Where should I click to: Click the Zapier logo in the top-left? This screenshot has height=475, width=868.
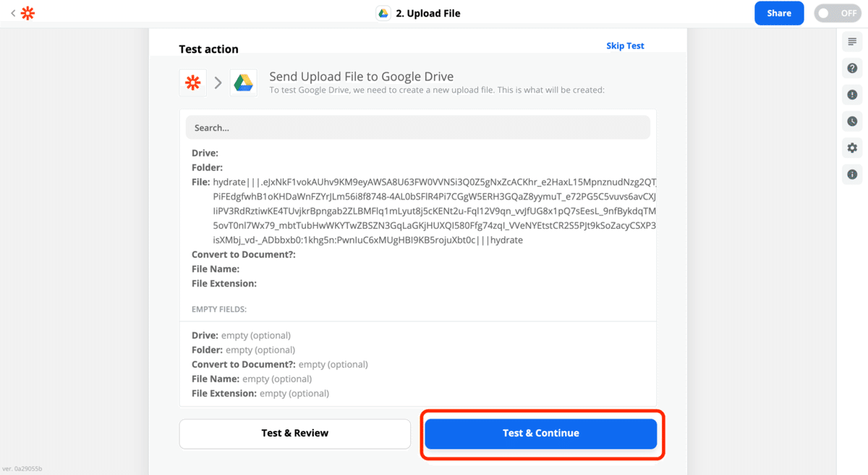[27, 13]
